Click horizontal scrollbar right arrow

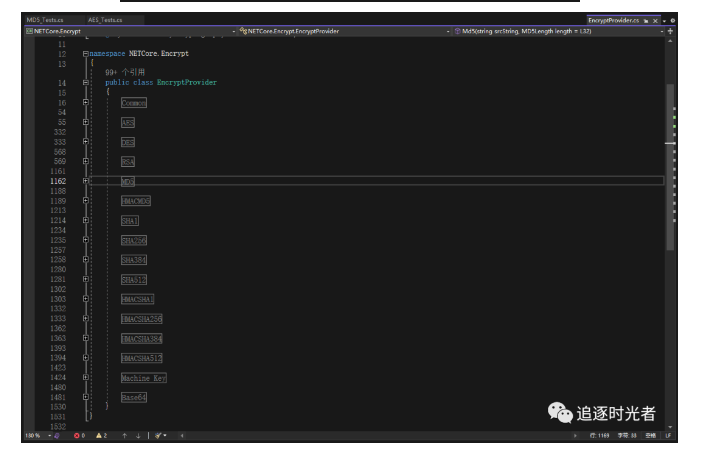coord(575,435)
